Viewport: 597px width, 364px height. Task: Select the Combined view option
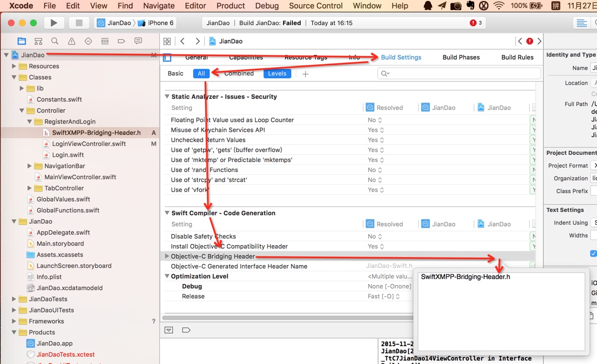pos(239,73)
